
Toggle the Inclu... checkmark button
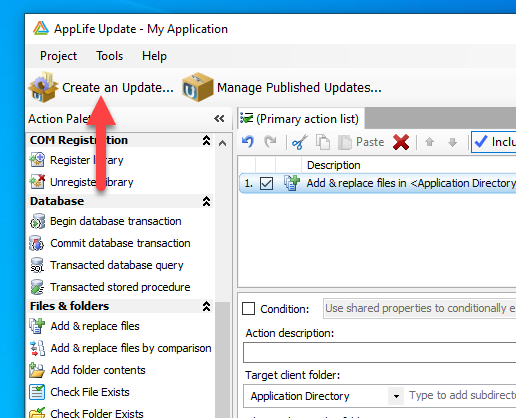pos(494,142)
